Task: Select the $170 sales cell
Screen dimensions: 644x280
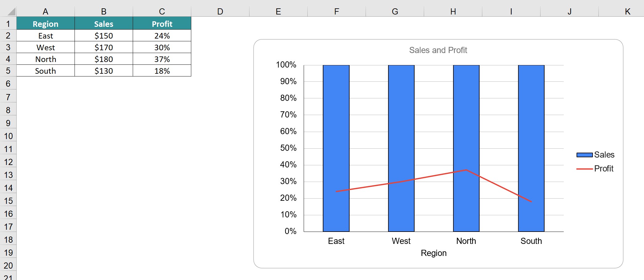Action: pyautogui.click(x=104, y=47)
